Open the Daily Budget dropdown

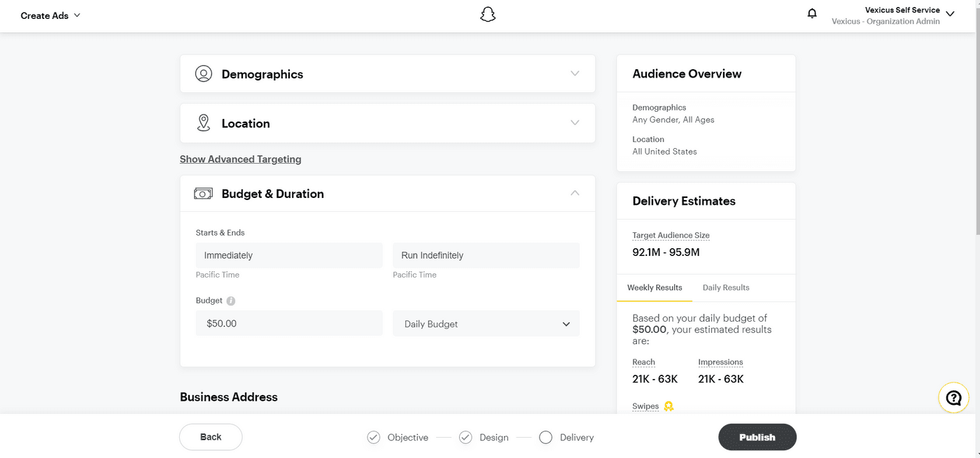(486, 324)
